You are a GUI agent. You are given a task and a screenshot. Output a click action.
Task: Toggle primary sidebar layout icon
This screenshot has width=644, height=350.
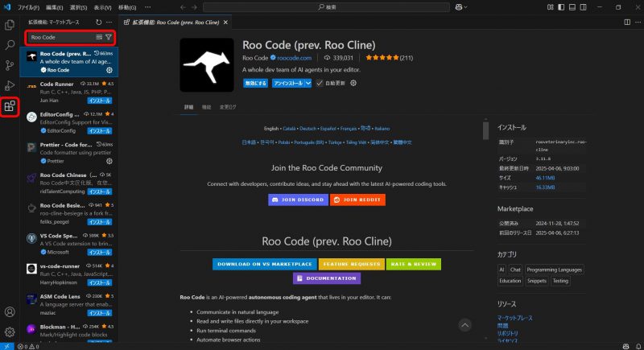point(561,7)
